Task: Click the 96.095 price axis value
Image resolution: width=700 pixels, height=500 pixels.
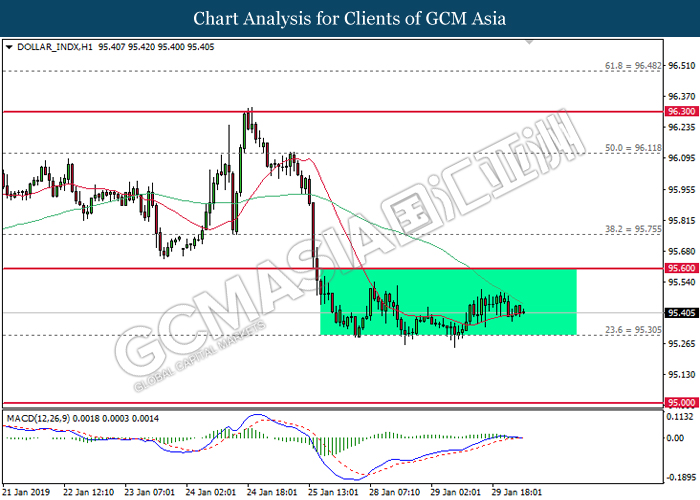Action: click(681, 158)
